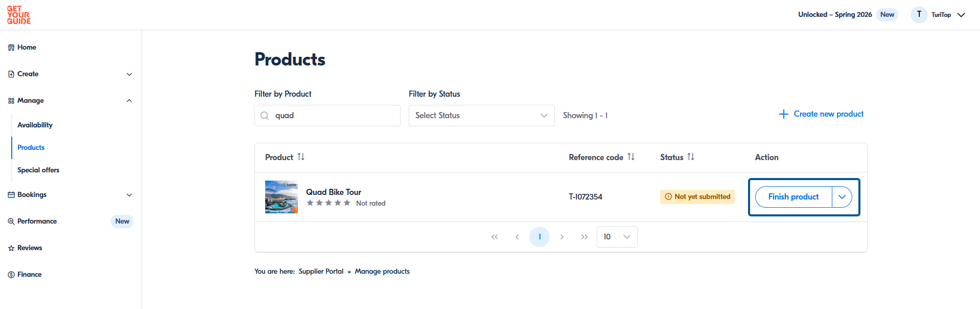Click the next page arrow
The image size is (980, 309).
pyautogui.click(x=562, y=237)
